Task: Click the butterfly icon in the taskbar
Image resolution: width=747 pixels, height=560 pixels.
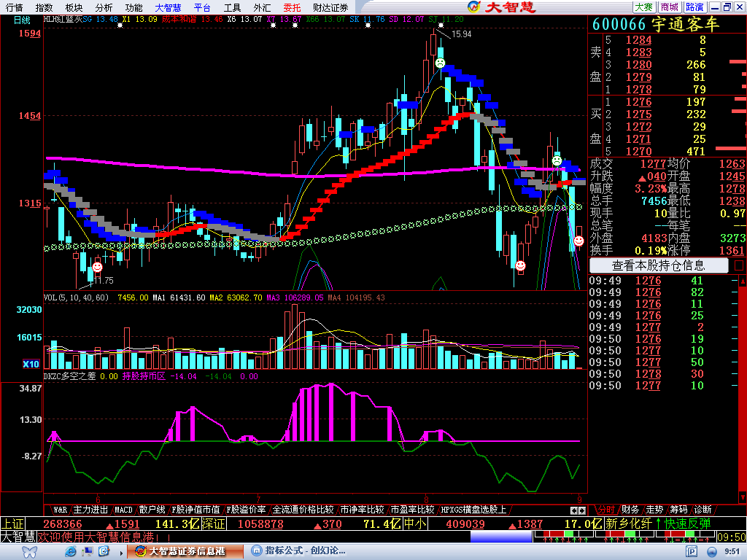Action: pyautogui.click(x=29, y=551)
